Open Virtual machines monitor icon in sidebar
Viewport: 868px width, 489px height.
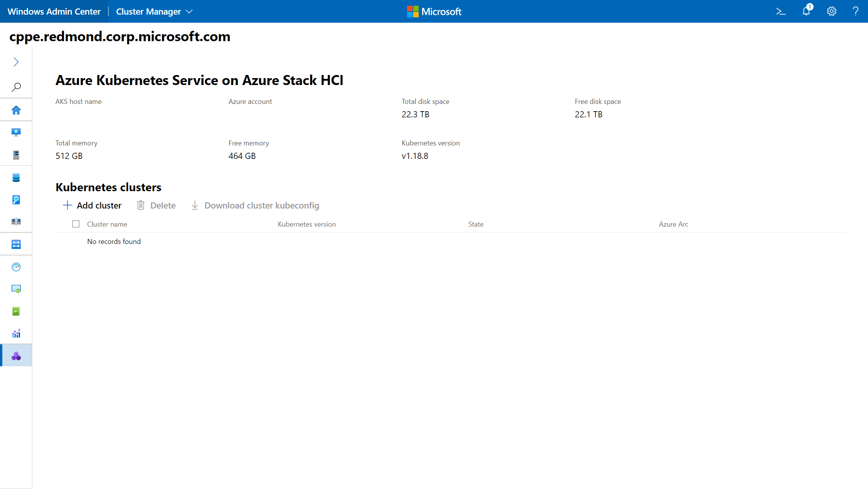point(16,132)
